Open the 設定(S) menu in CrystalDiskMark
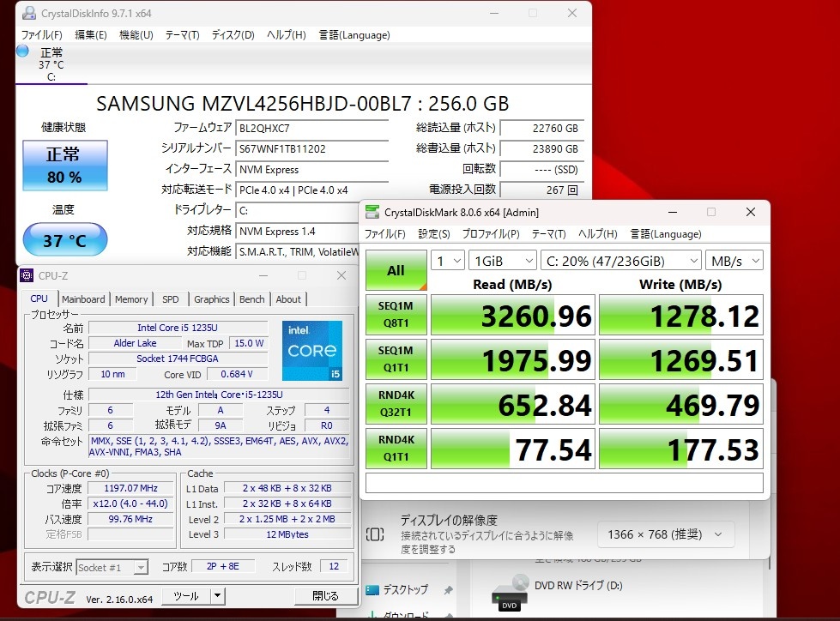 [x=434, y=234]
